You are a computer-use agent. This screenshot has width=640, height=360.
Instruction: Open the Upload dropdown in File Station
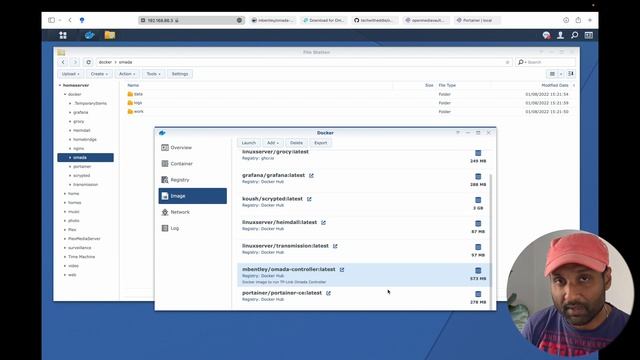(x=71, y=74)
